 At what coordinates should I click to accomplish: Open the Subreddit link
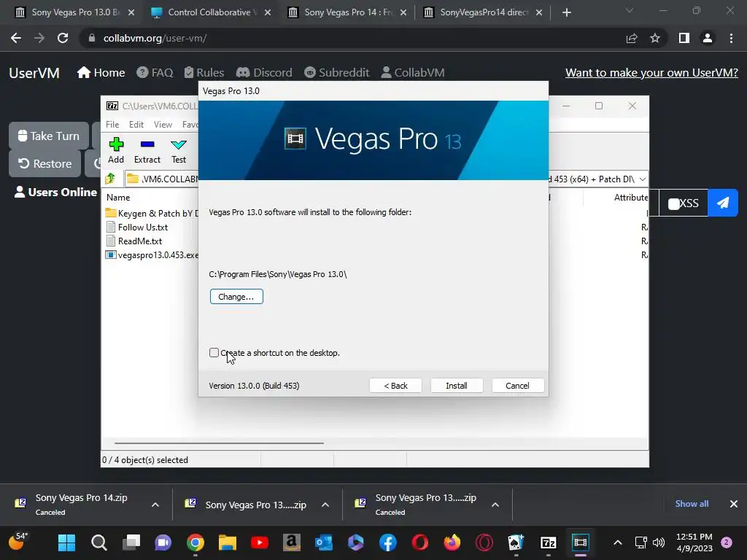click(337, 72)
